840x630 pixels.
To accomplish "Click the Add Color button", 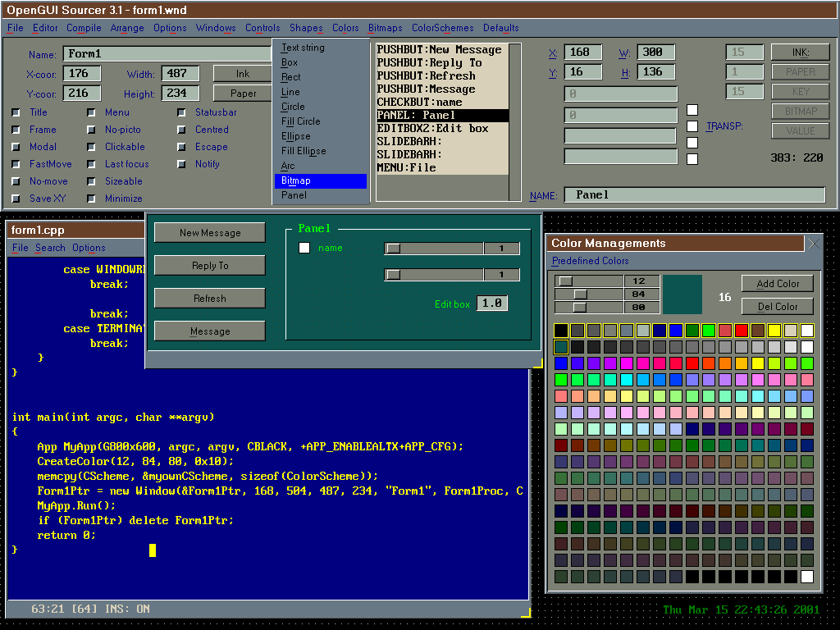I will [x=778, y=284].
